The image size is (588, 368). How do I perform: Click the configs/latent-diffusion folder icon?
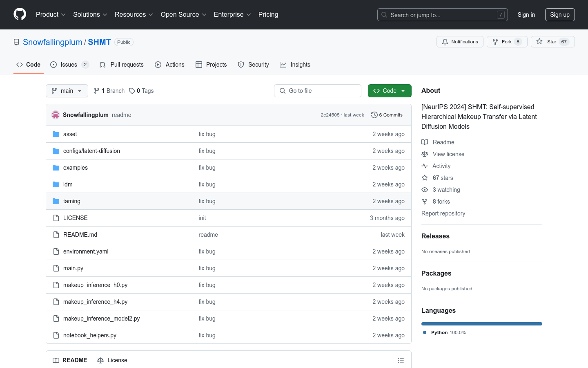click(x=56, y=151)
